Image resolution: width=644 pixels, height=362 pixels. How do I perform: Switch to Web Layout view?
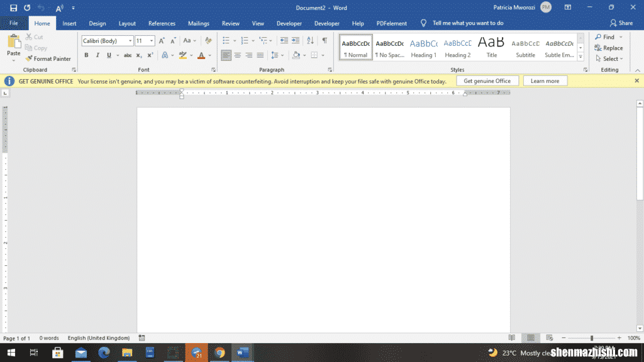click(550, 337)
